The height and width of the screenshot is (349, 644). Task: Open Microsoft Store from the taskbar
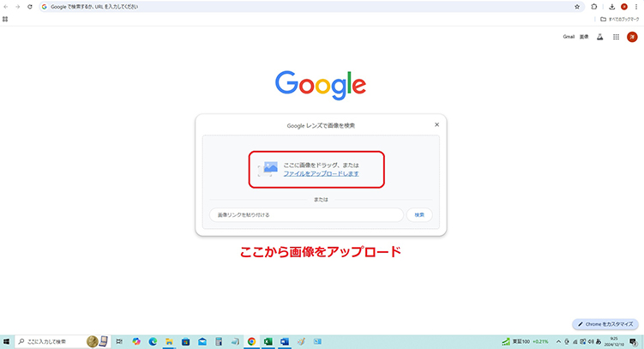185,341
